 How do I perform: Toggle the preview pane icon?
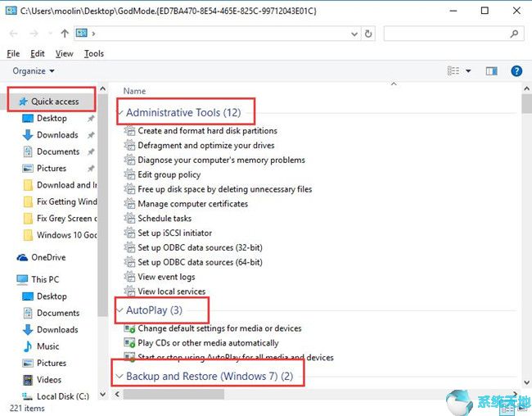491,71
